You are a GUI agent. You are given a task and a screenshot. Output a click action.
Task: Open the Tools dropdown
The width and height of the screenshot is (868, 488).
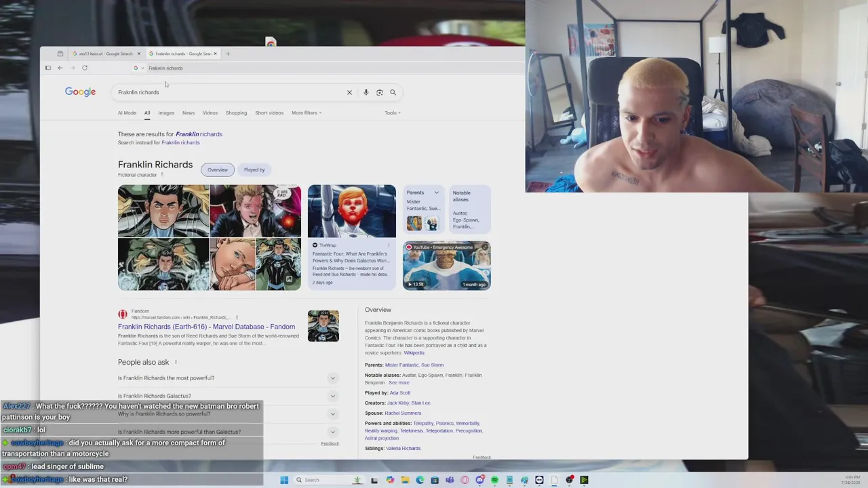(x=393, y=113)
